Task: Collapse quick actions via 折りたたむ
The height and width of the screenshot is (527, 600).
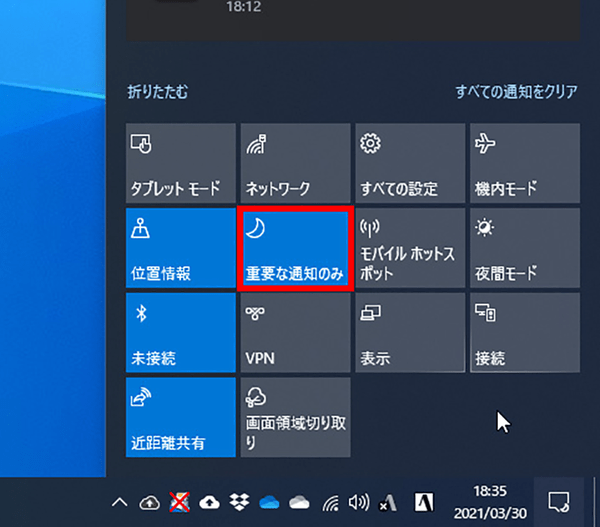Action: pyautogui.click(x=158, y=92)
